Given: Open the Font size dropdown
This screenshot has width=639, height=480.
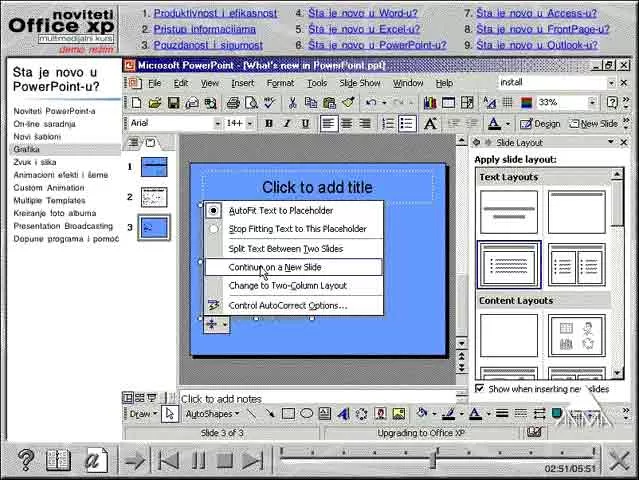Looking at the screenshot, I should pyautogui.click(x=249, y=123).
